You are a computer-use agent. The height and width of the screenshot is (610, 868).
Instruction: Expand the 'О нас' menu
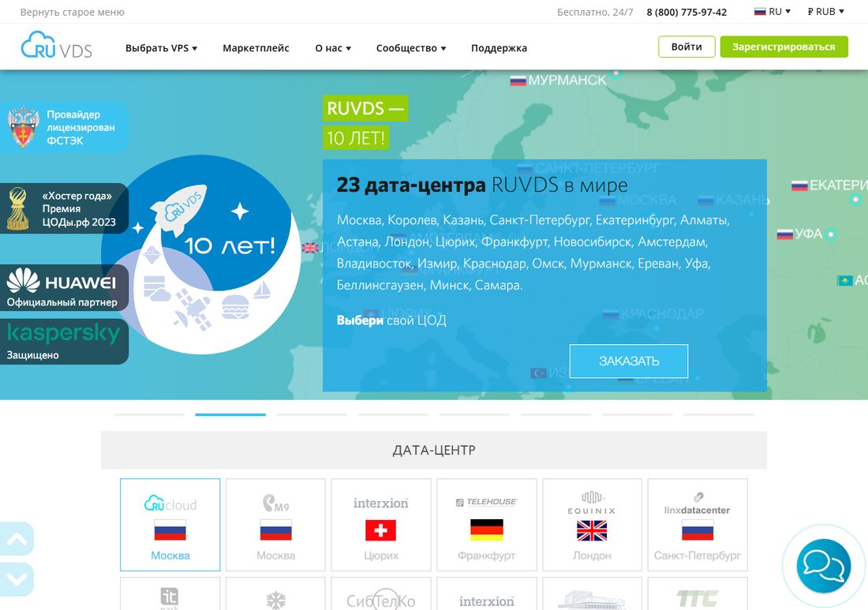point(333,48)
